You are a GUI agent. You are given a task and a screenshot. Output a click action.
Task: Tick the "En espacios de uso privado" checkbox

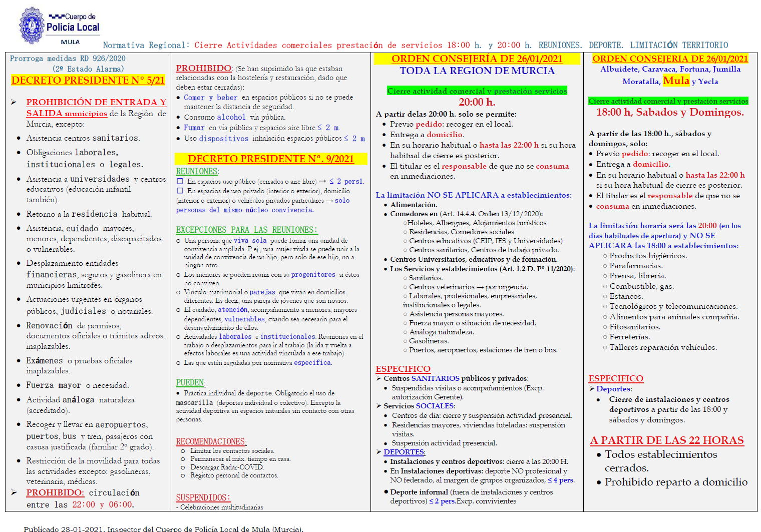point(180,191)
